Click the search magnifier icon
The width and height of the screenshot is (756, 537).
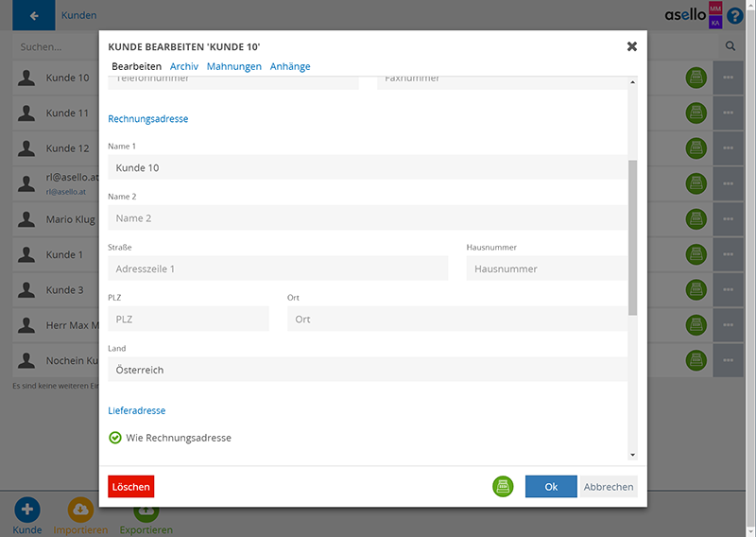coord(730,45)
